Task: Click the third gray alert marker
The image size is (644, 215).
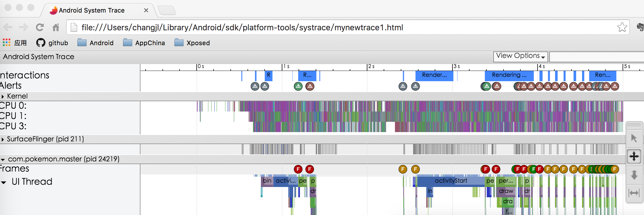Action: (403, 86)
